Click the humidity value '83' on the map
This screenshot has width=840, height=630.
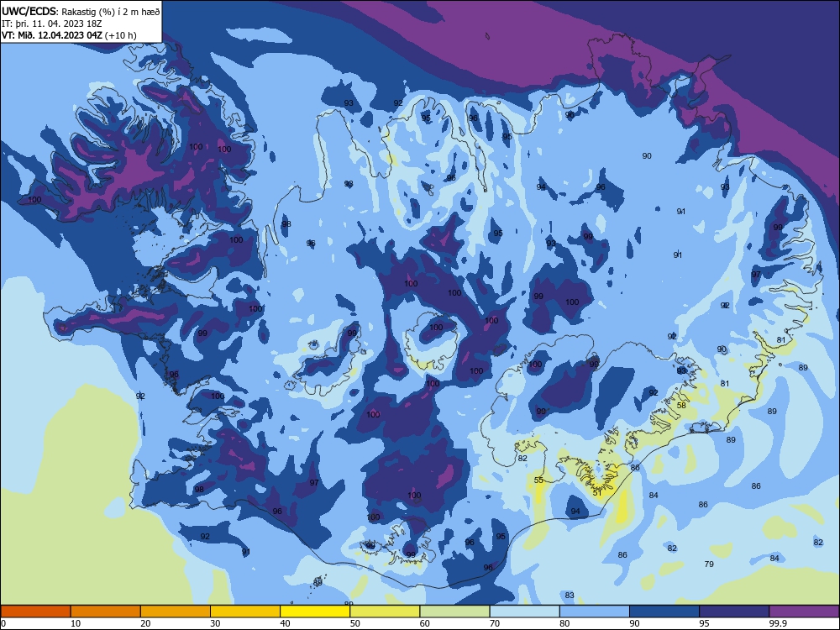[570, 596]
